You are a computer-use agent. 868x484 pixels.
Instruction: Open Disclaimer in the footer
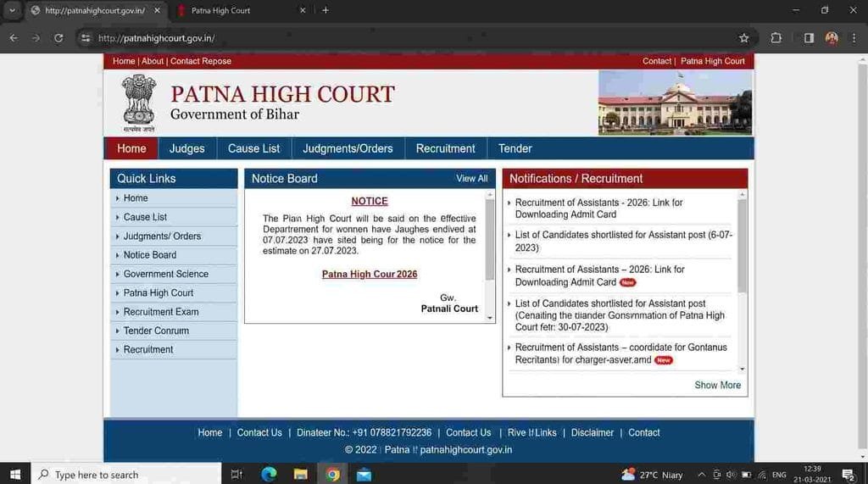592,432
